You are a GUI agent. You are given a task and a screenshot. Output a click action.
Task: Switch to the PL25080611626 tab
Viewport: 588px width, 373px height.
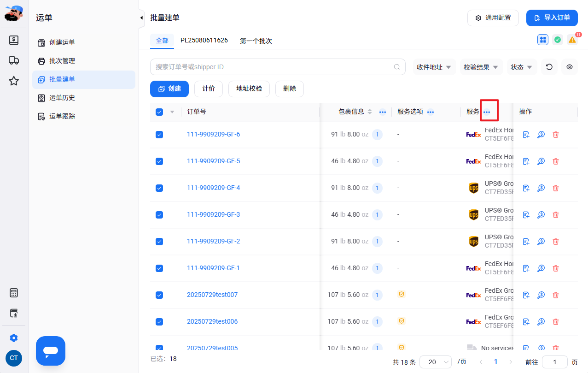[204, 40]
